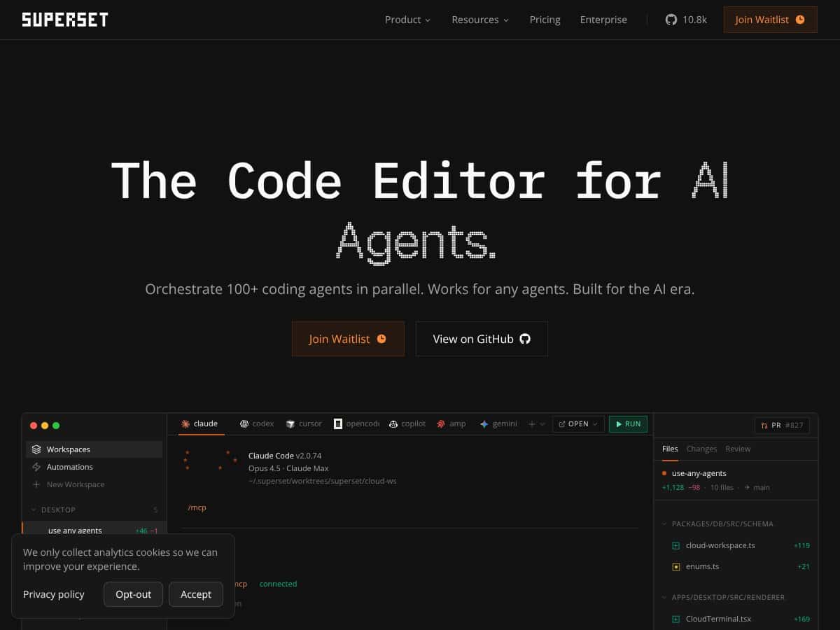Switch to the Files tab
The width and height of the screenshot is (840, 630).
[670, 449]
